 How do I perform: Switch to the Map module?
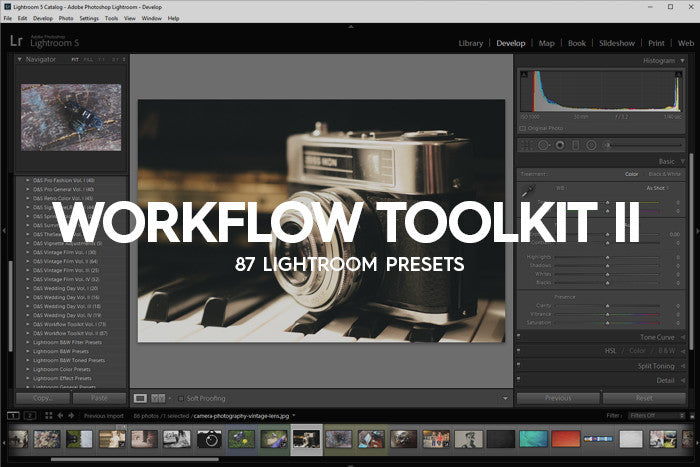[546, 43]
